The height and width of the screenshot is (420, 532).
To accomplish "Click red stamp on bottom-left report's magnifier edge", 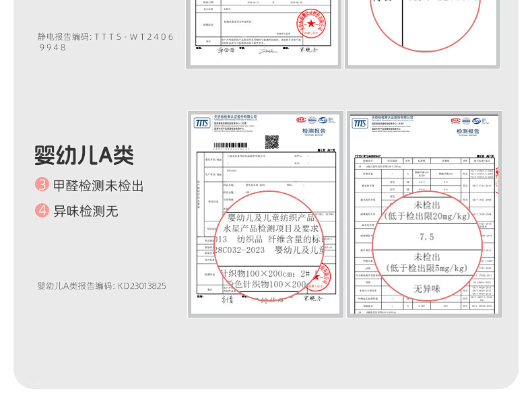I will 323,276.
